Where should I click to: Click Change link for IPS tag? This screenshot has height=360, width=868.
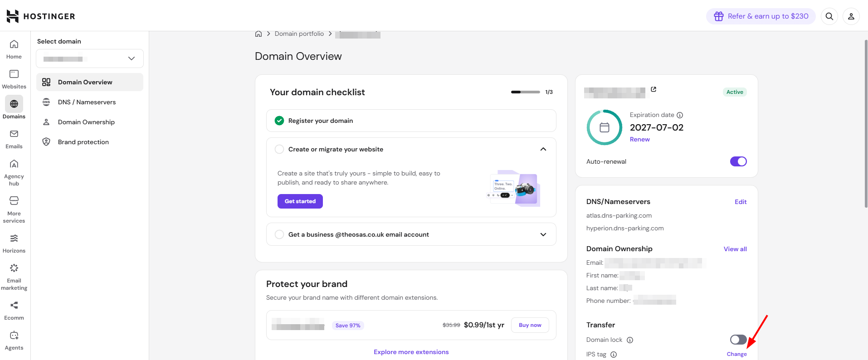point(737,354)
